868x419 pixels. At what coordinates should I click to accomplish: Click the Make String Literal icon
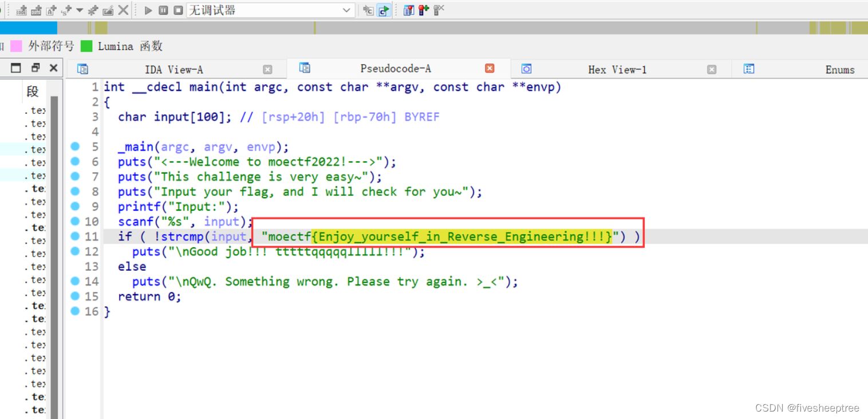[51, 10]
